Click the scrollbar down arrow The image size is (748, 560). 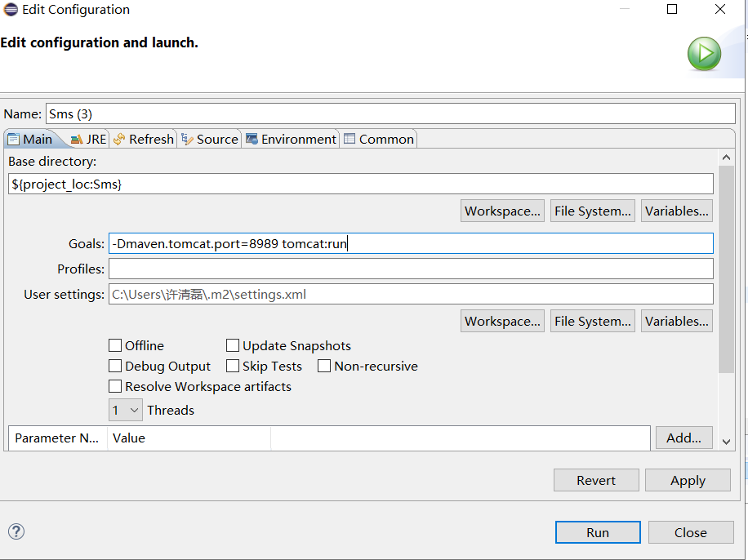tap(726, 442)
